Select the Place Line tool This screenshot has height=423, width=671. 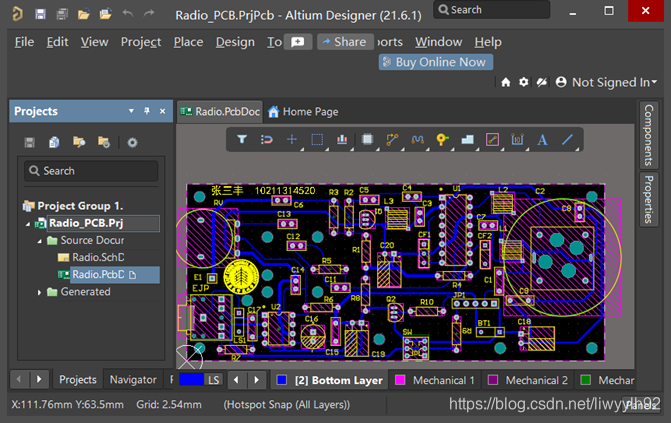[x=568, y=140]
